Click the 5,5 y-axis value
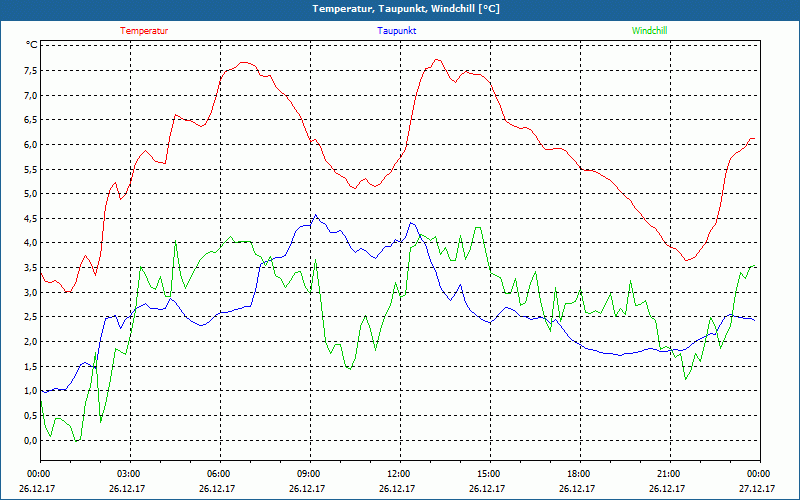The image size is (800, 500). click(31, 169)
